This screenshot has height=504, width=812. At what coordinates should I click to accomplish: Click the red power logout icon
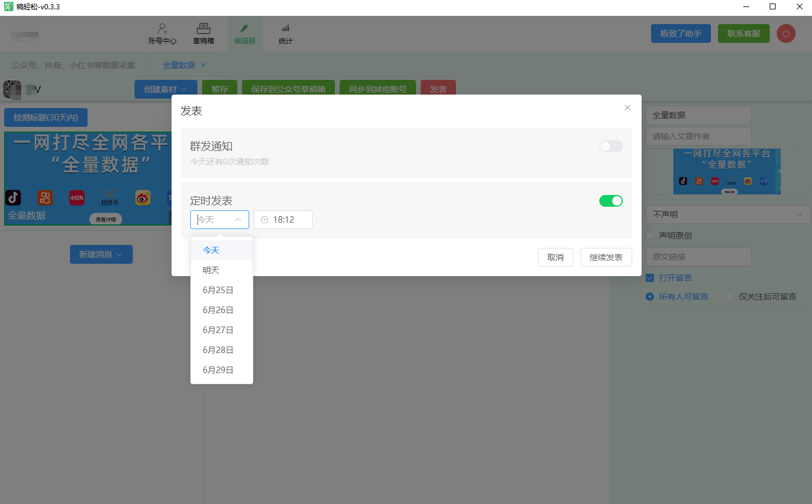click(x=786, y=33)
